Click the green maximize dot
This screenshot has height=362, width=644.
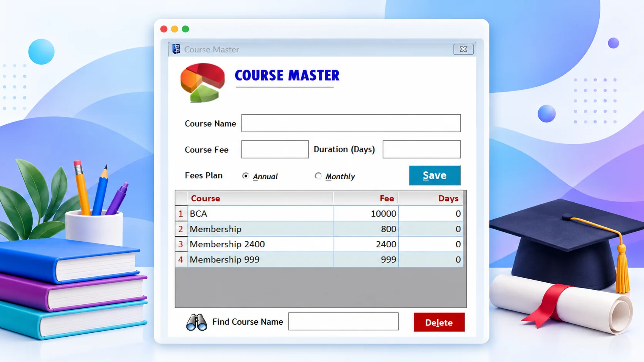click(185, 29)
